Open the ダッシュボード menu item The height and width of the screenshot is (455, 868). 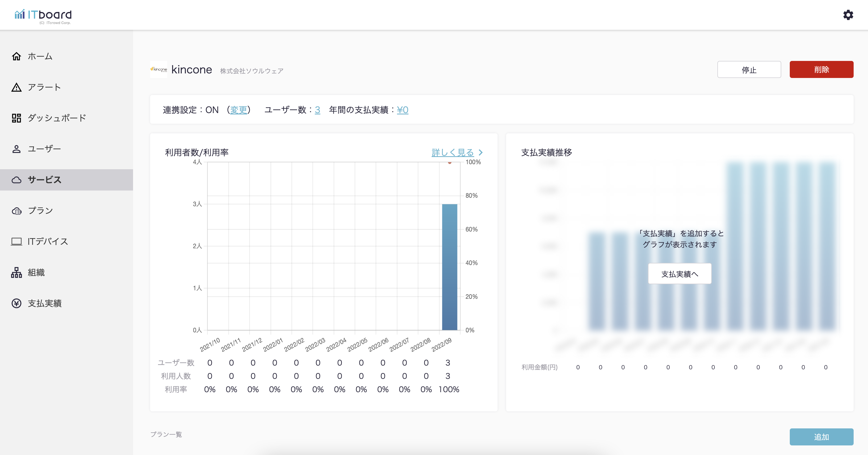pyautogui.click(x=57, y=118)
